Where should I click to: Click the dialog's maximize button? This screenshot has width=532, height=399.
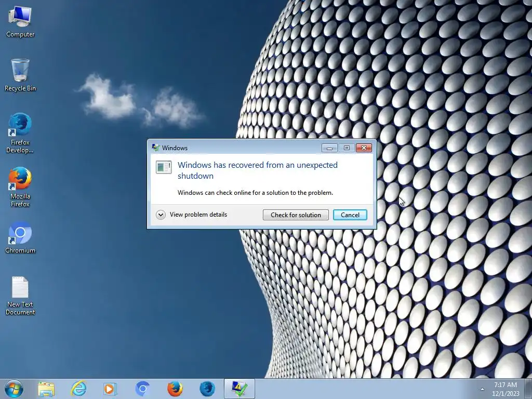[x=347, y=148]
